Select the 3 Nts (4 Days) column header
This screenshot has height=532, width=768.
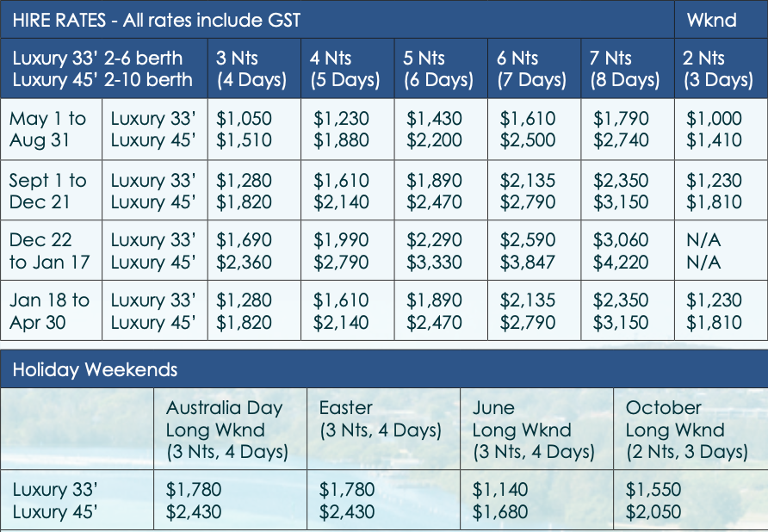[x=251, y=69]
